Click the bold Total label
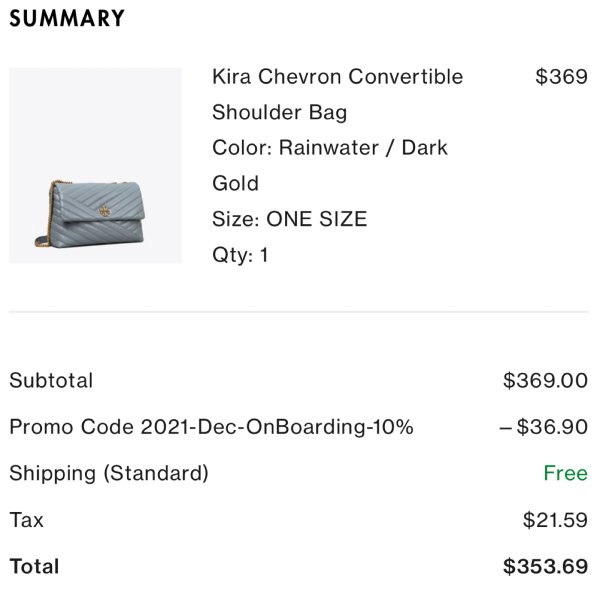 [x=34, y=567]
